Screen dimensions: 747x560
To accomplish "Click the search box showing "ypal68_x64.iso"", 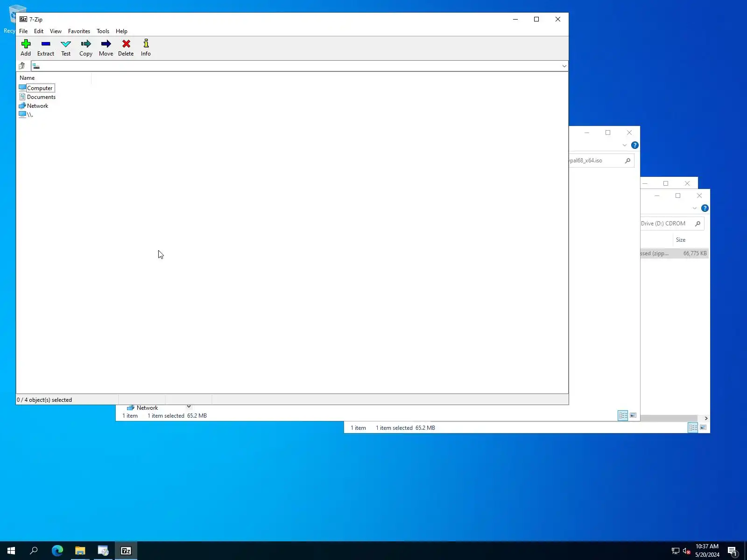I will [601, 161].
